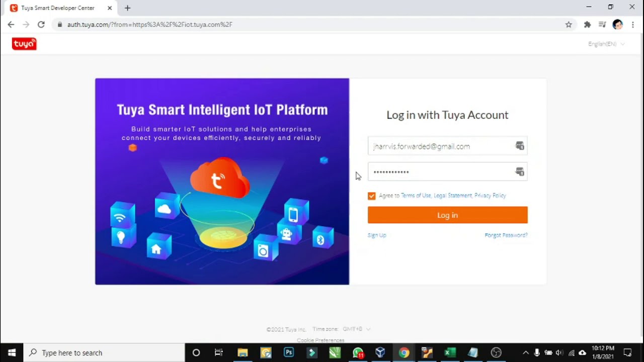Open Chrome profile avatar
The image size is (644, 362).
click(618, 24)
